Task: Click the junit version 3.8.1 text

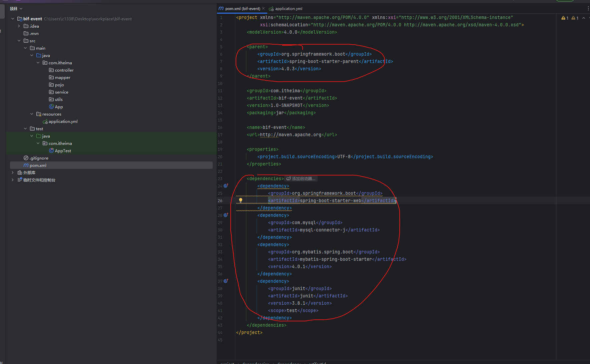Action: click(299, 303)
